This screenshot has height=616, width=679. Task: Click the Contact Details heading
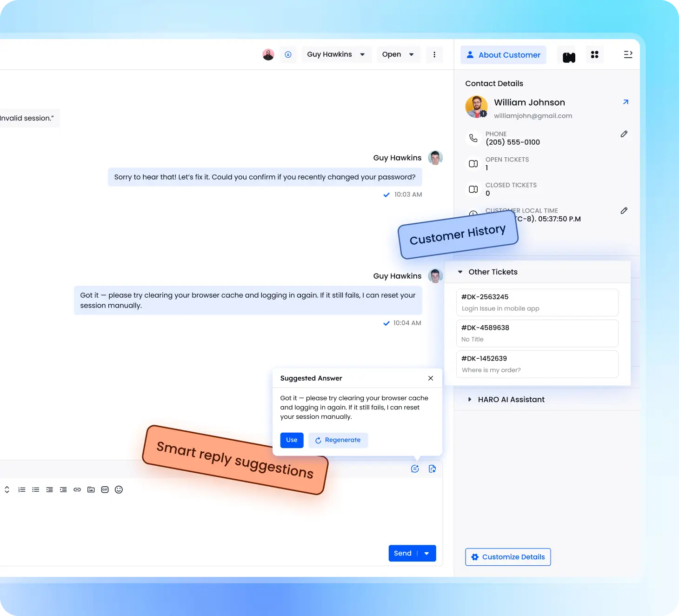494,84
